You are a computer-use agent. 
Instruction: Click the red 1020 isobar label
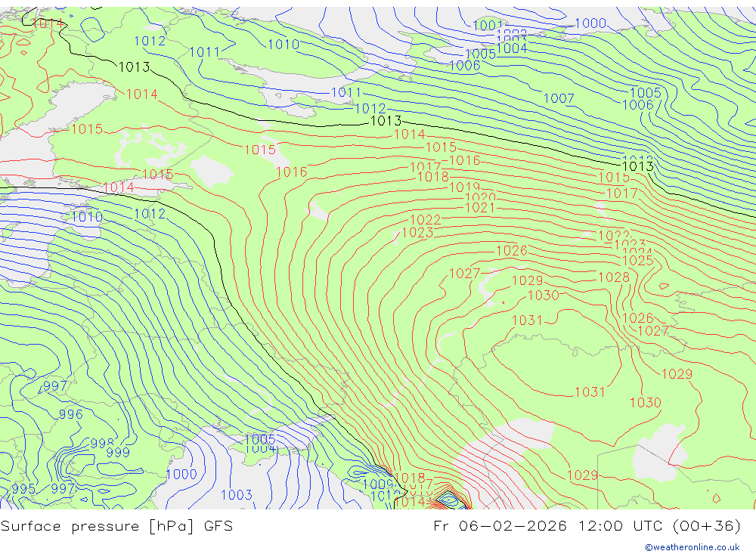click(x=480, y=197)
